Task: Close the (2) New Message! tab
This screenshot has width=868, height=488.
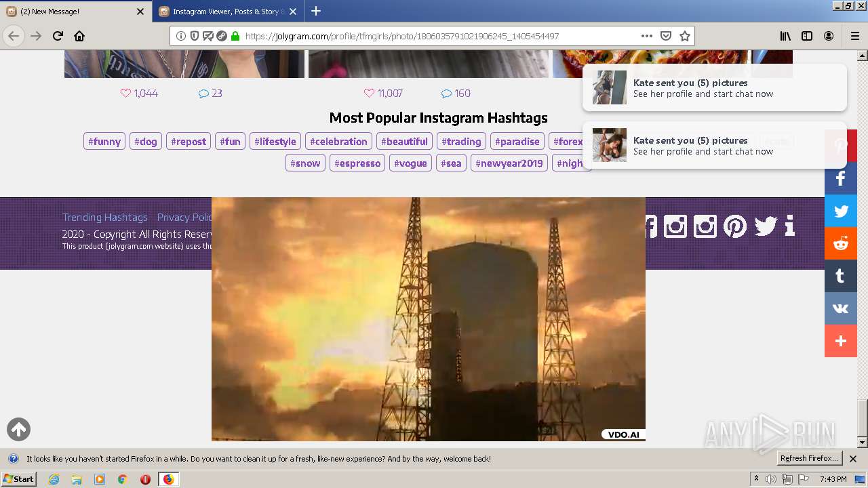Action: pyautogui.click(x=140, y=12)
